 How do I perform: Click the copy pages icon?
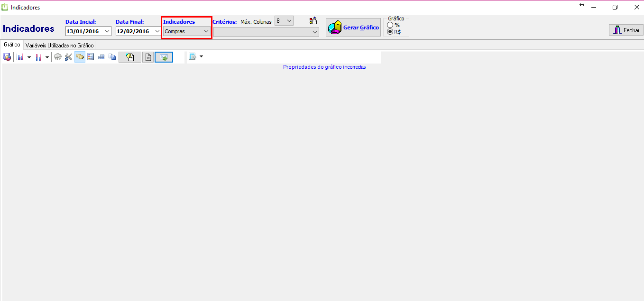(x=112, y=57)
